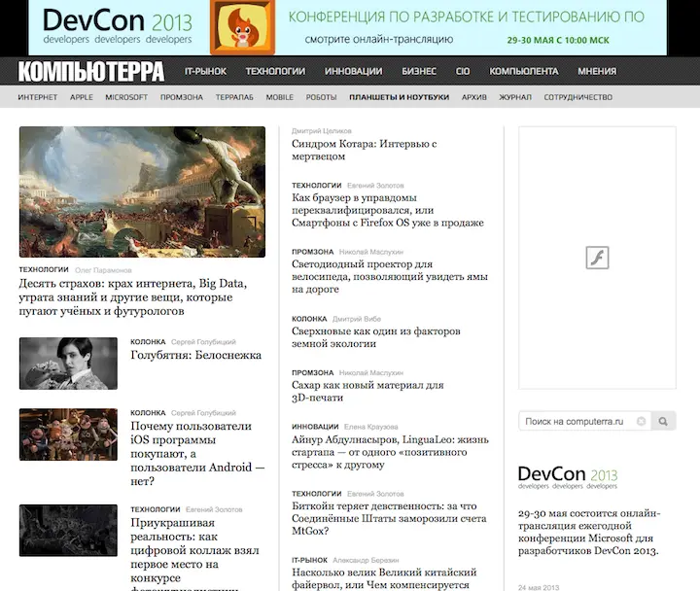Viewport: 700px width, 591px height.
Task: Open the article Десять страхов: крах интернета
Action: [133, 297]
